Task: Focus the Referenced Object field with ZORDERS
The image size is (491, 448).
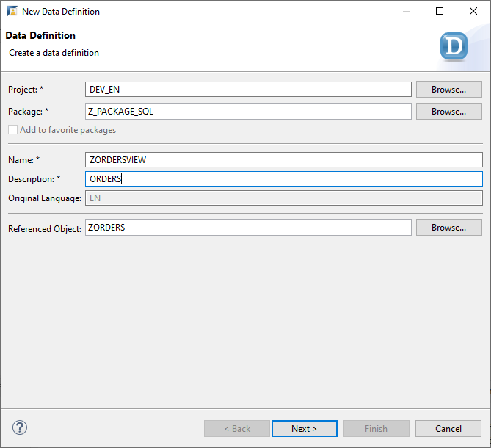Action: point(248,228)
